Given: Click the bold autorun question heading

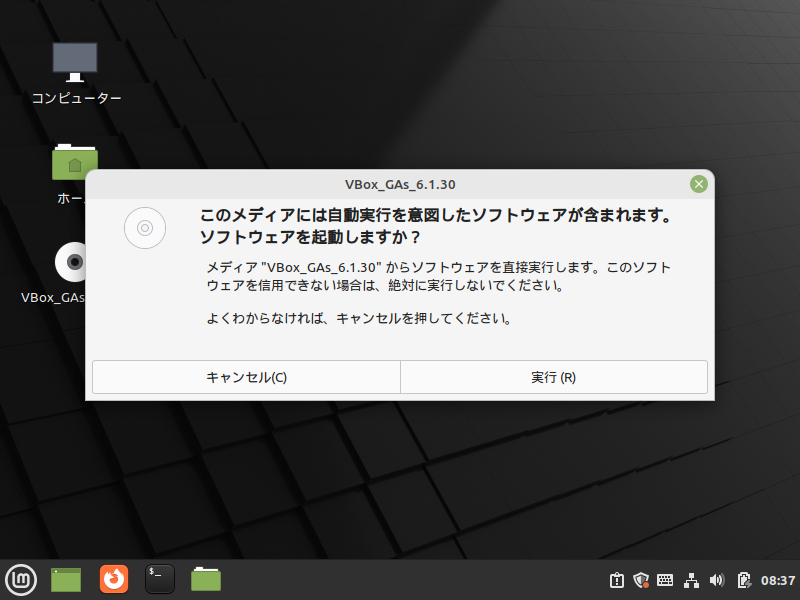Looking at the screenshot, I should pyautogui.click(x=437, y=226).
